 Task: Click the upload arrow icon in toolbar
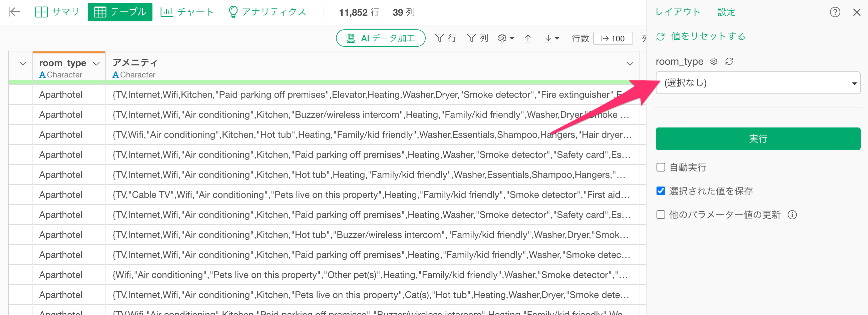(x=528, y=38)
